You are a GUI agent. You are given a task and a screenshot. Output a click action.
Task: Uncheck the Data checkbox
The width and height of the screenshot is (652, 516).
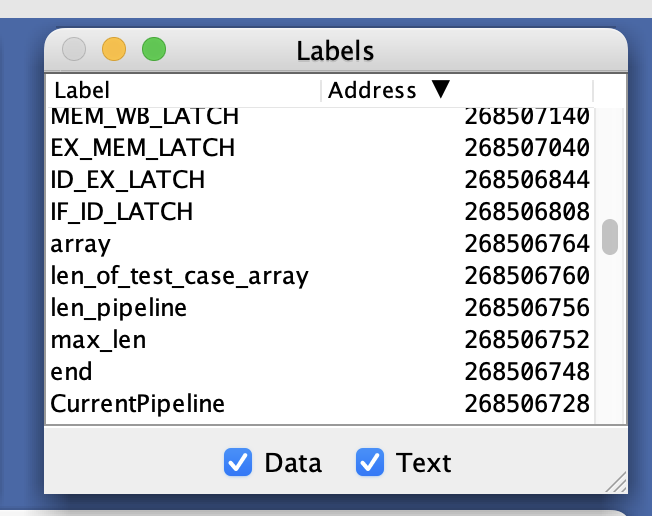coord(238,462)
